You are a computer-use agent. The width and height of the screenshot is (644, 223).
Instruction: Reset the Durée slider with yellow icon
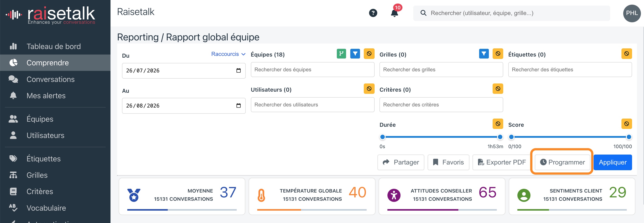pyautogui.click(x=498, y=124)
